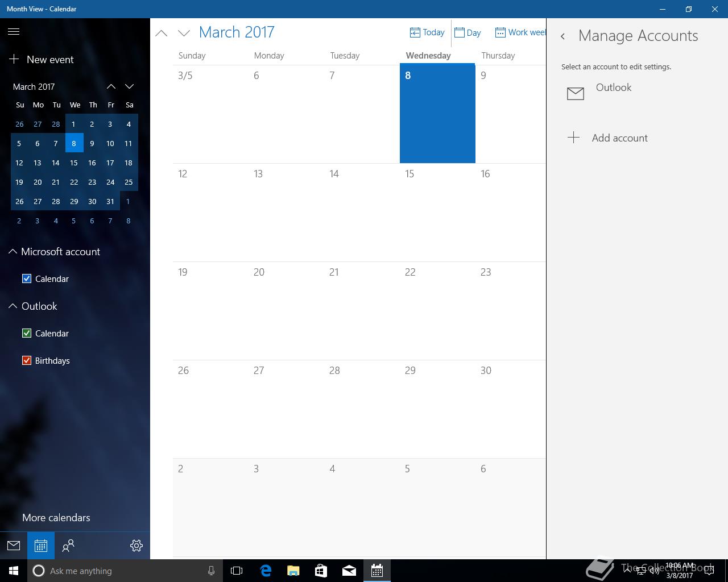Select Tuesday March 21 cell
The width and height of the screenshot is (728, 582).
point(362,311)
